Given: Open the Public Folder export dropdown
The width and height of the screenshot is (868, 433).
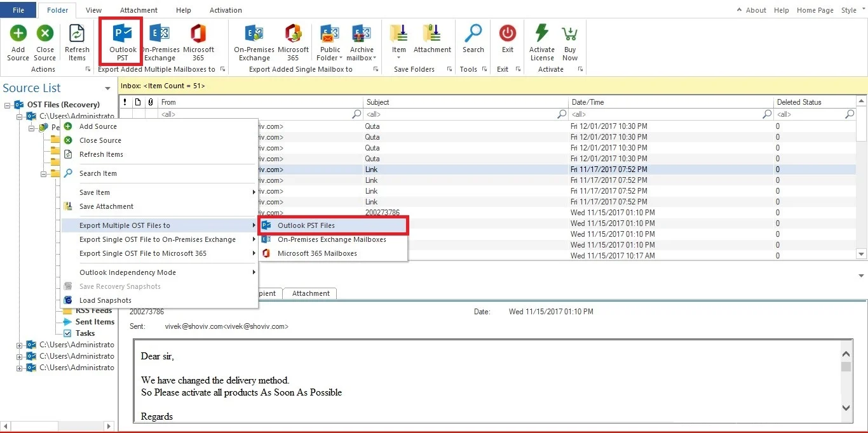Looking at the screenshot, I should click(x=330, y=43).
